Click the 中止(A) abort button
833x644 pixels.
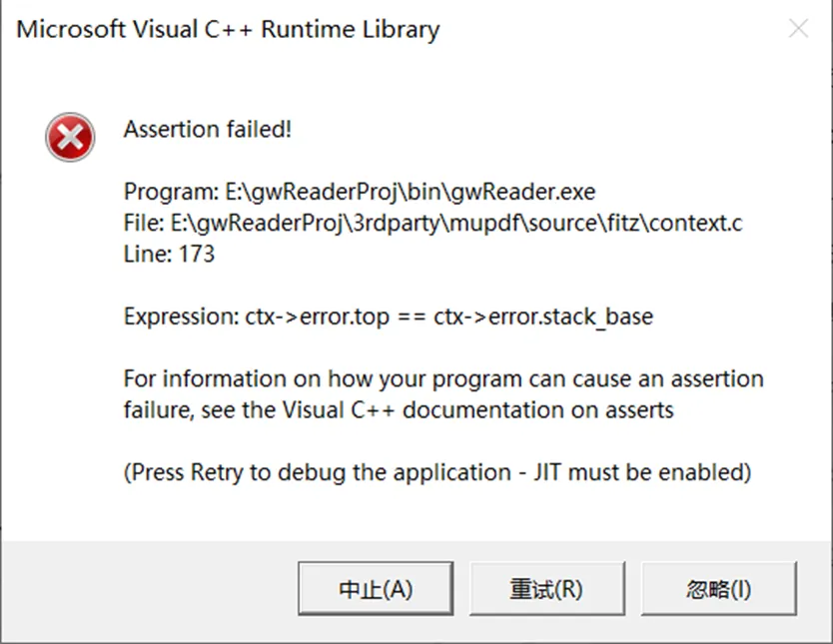[x=376, y=589]
